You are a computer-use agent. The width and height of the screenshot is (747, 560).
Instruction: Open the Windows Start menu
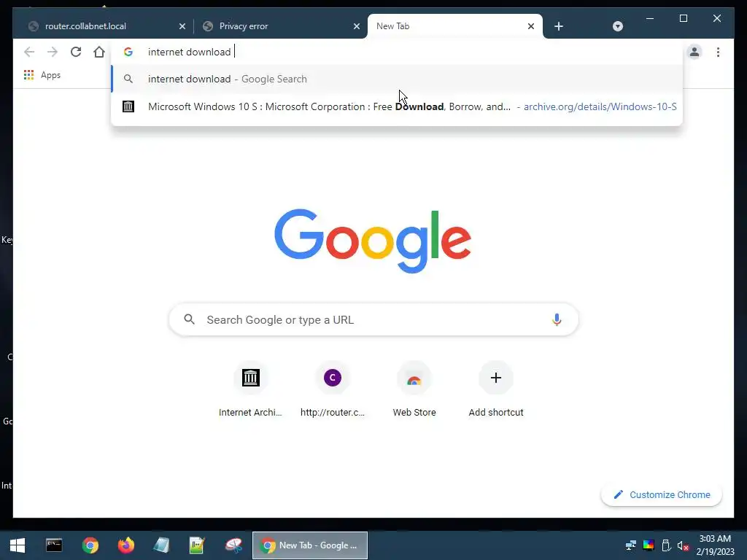(18, 545)
